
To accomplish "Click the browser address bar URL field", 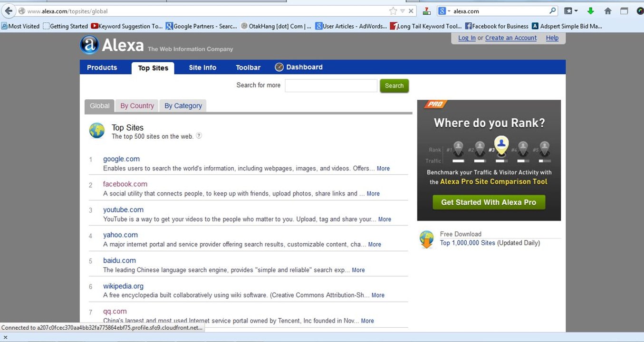I will point(207,11).
